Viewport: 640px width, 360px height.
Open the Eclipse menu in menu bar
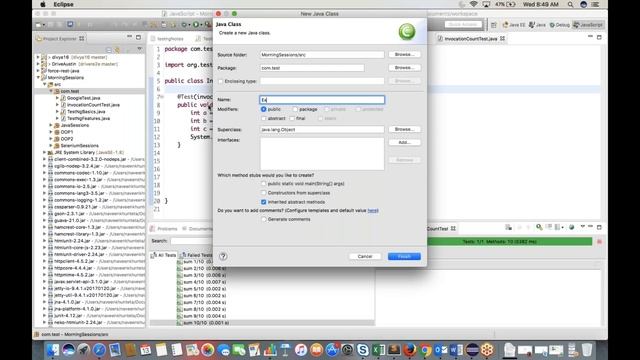click(x=63, y=4)
